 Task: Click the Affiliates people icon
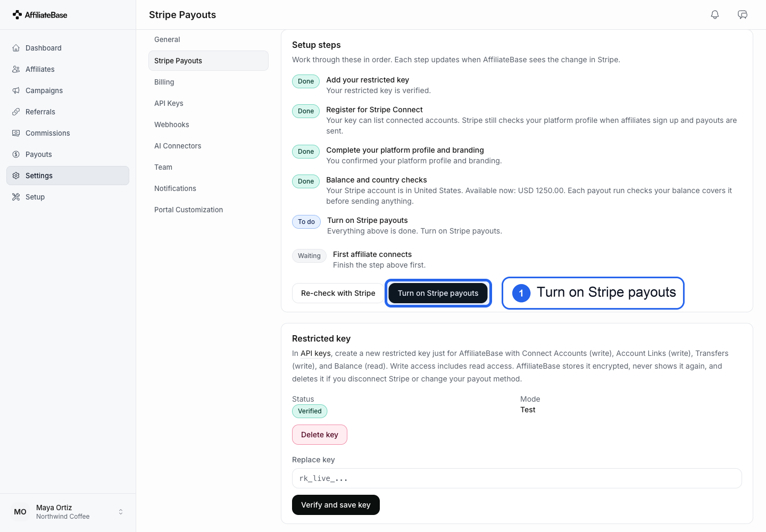click(x=16, y=69)
